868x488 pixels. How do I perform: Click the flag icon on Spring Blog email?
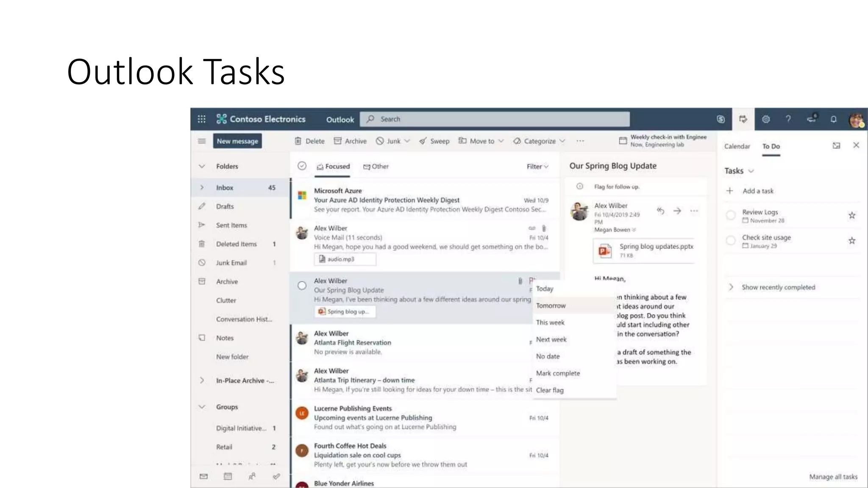(x=532, y=280)
